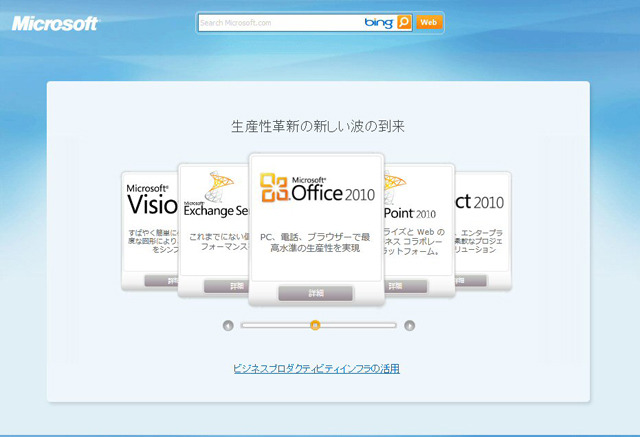Select the Visio product card
The width and height of the screenshot is (640, 437).
pyautogui.click(x=150, y=231)
